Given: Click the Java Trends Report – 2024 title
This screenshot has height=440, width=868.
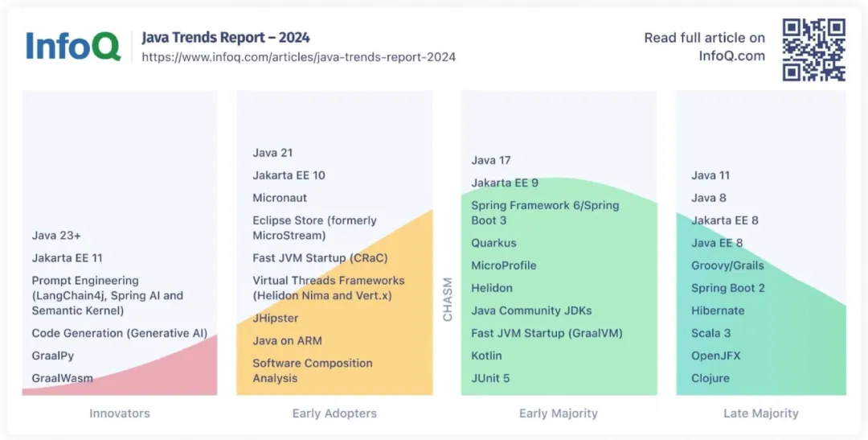Looking at the screenshot, I should [226, 37].
